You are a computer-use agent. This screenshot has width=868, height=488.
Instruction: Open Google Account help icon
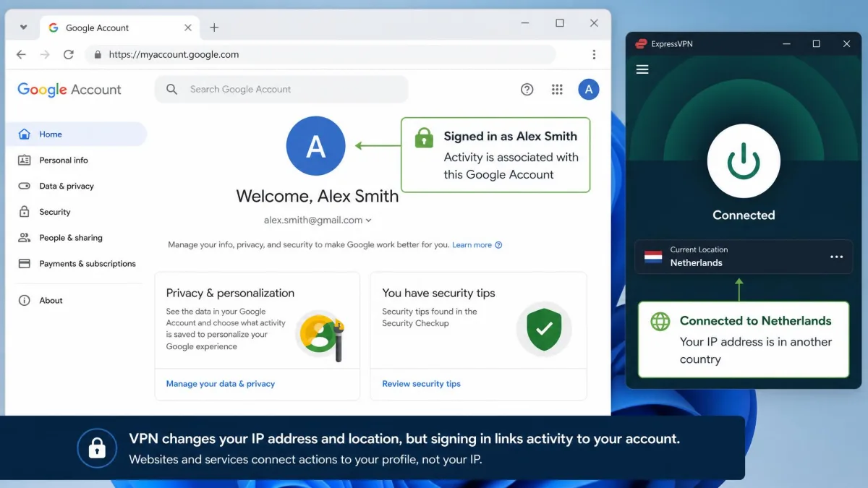point(527,90)
